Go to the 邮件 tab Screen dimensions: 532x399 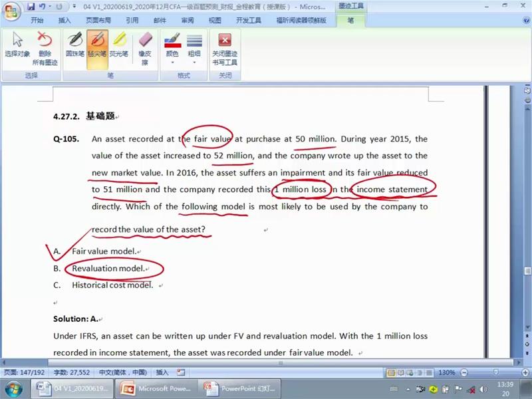coord(160,21)
